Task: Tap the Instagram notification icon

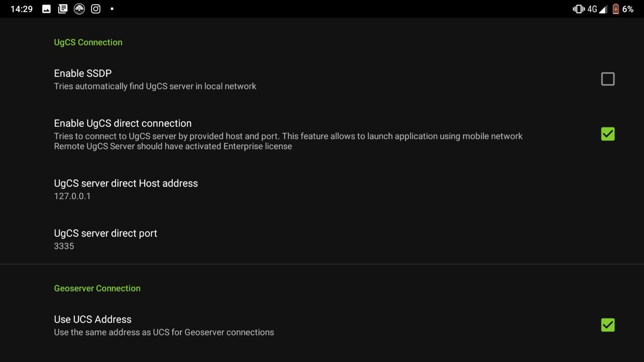Action: tap(96, 9)
